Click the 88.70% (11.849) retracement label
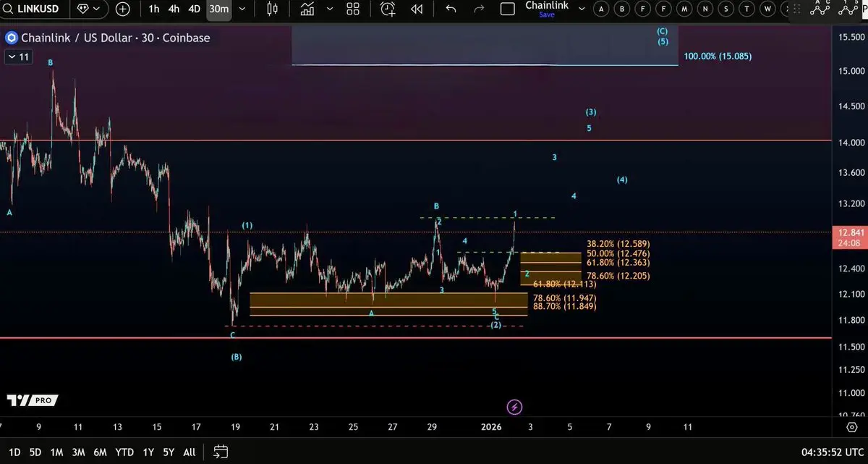The height and width of the screenshot is (464, 868). (x=564, y=306)
